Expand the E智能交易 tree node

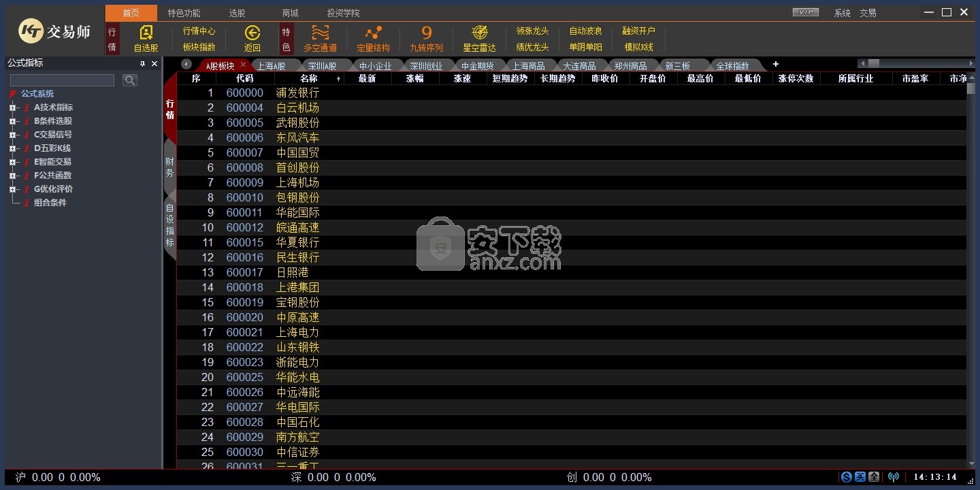[12, 162]
